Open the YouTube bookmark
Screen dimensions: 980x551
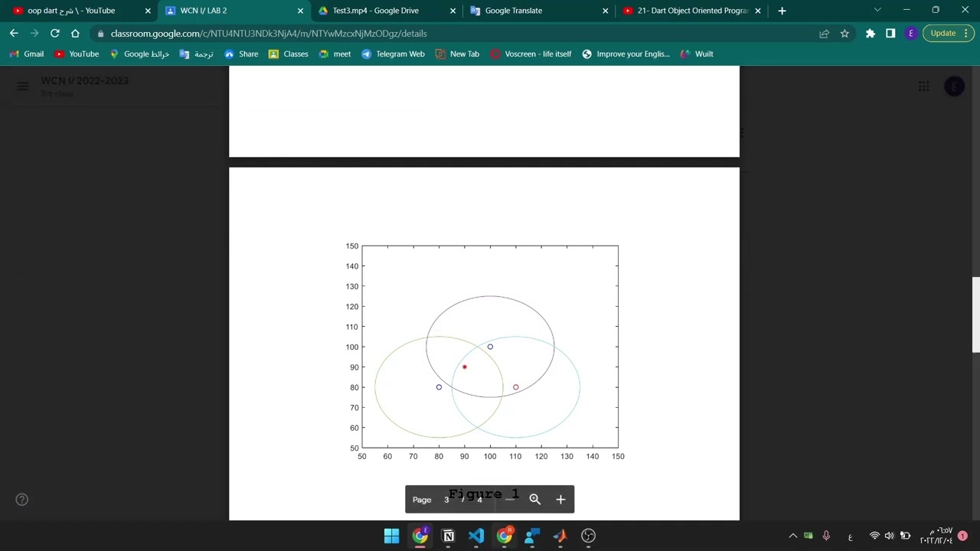point(77,54)
